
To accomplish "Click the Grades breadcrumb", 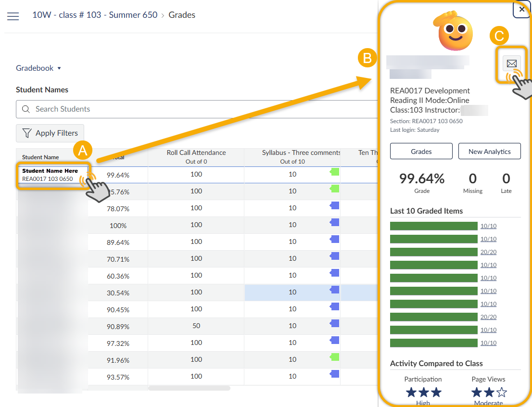I will pos(182,15).
